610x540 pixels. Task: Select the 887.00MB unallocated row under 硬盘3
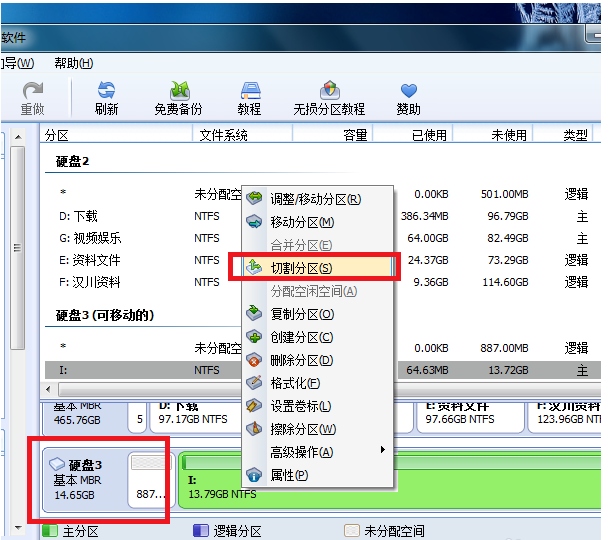pos(323,348)
